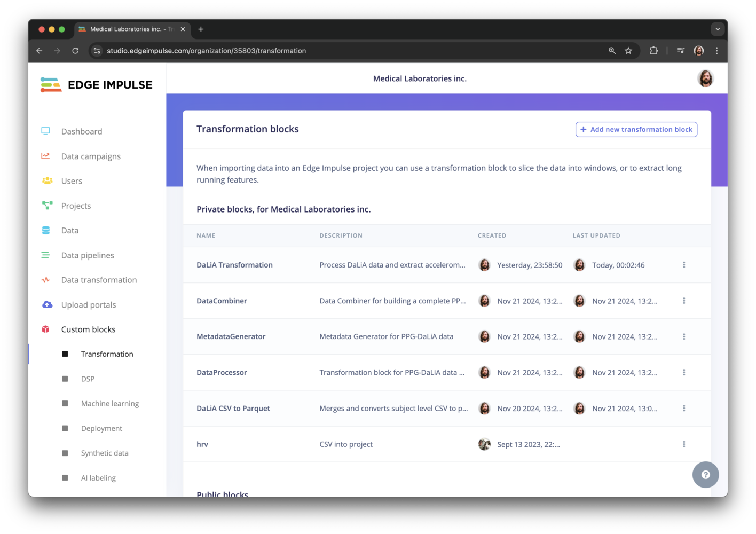Open Upload portals

[x=89, y=304]
